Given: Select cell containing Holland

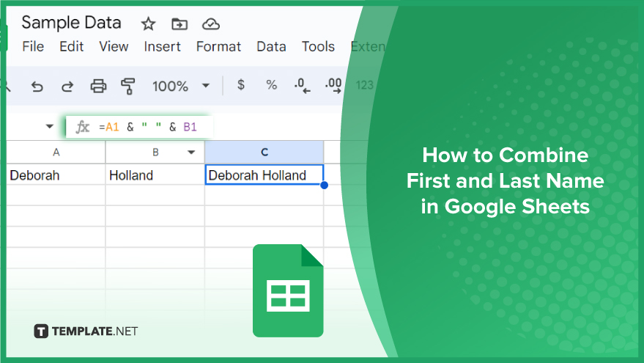Looking at the screenshot, I should tap(155, 175).
